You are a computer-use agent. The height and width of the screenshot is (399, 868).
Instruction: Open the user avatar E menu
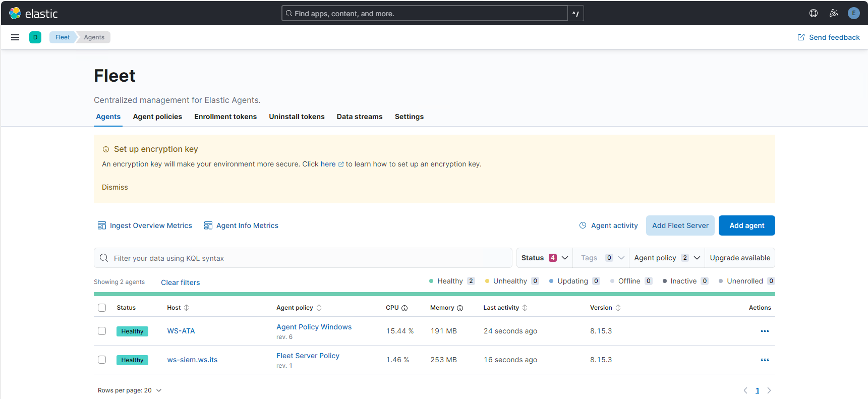click(854, 14)
